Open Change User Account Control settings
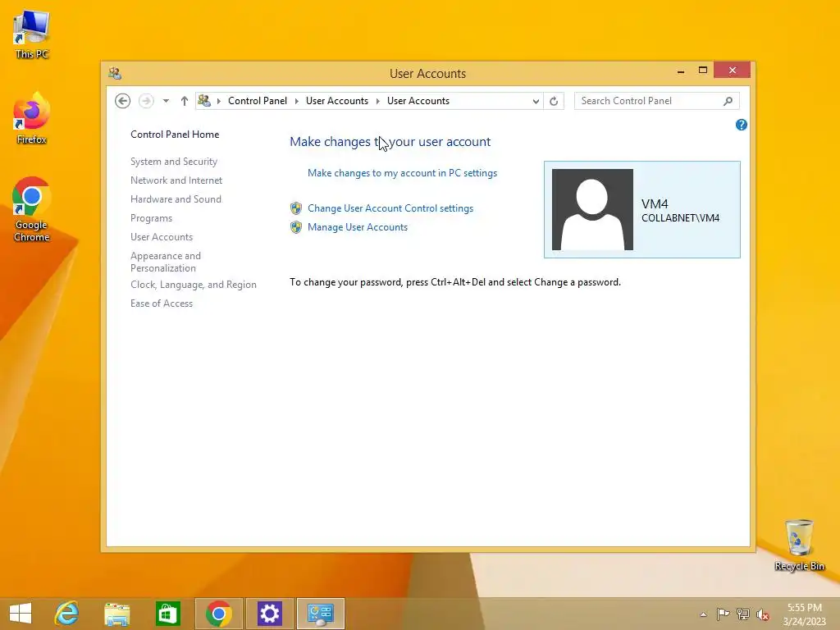The height and width of the screenshot is (630, 840). tap(390, 208)
